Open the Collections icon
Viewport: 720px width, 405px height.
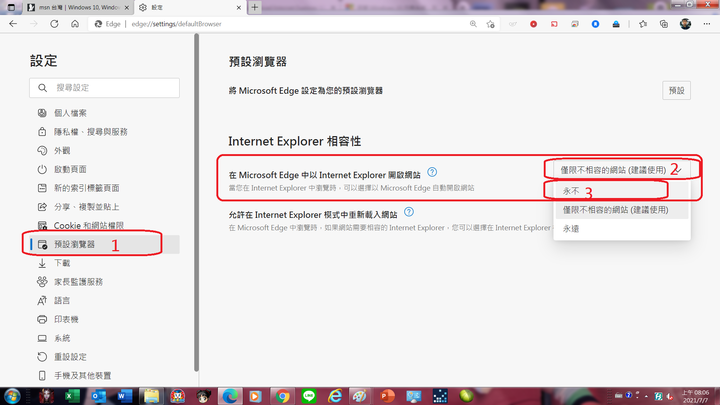[664, 24]
